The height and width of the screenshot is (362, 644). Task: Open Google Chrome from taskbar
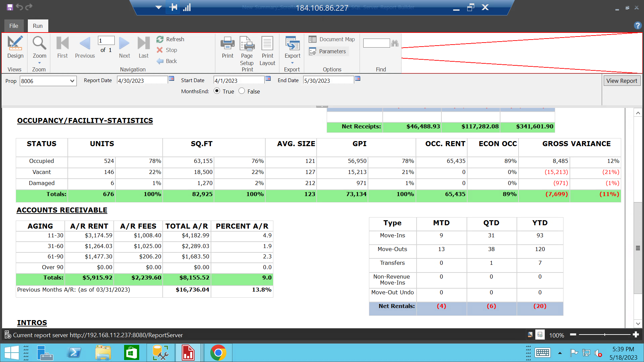(x=218, y=353)
